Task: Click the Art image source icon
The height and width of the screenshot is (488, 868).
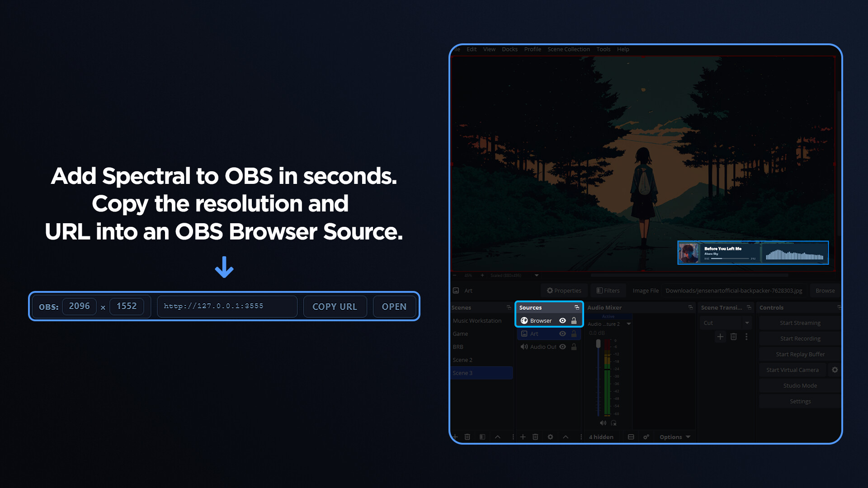Action: (x=524, y=333)
